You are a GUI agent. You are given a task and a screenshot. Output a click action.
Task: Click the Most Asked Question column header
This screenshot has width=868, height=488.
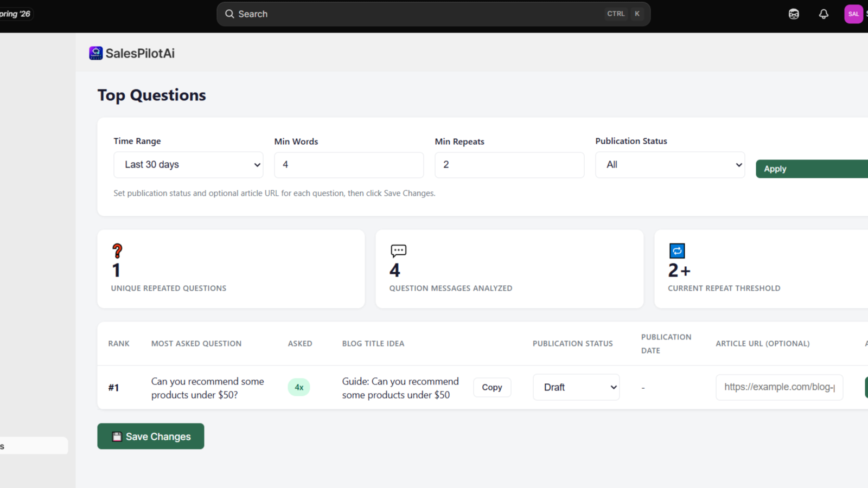[196, 344]
